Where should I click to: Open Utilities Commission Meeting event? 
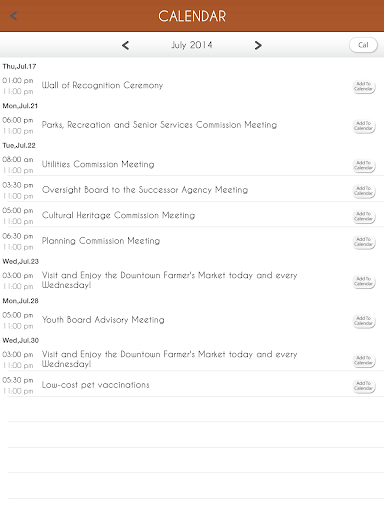pyautogui.click(x=98, y=164)
